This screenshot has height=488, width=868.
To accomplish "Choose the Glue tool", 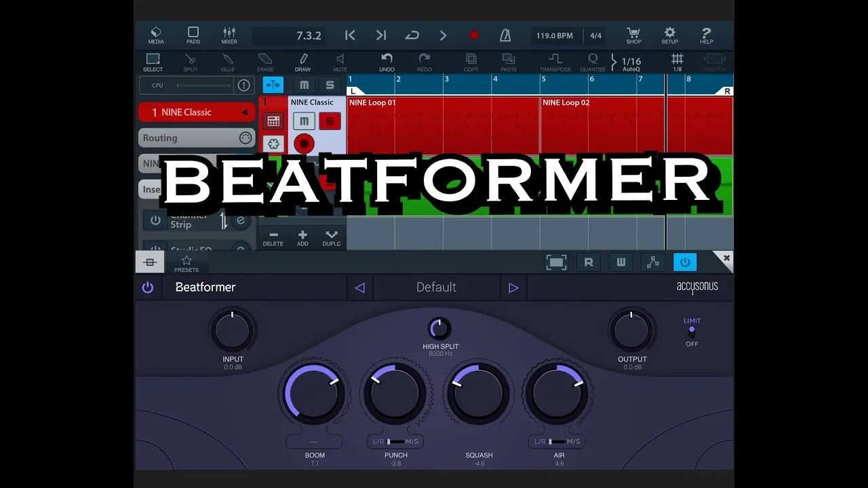I will (228, 62).
